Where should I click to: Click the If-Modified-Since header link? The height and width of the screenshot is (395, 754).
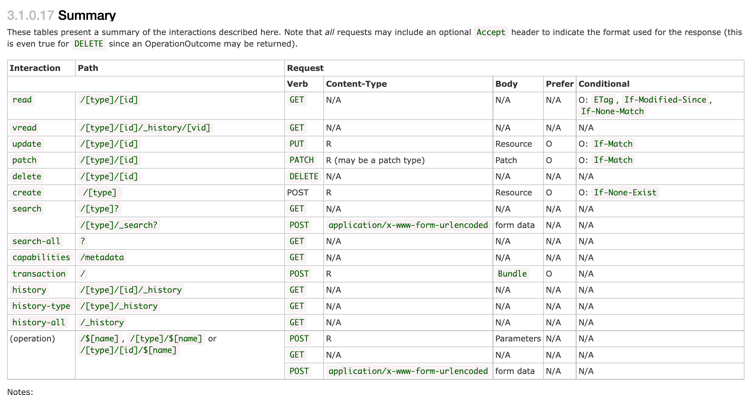(x=666, y=100)
